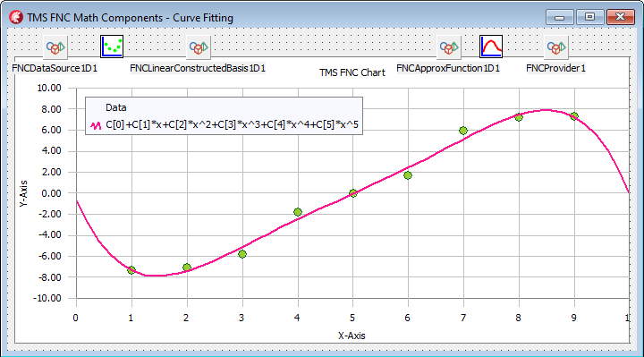Click the data point at x=8
This screenshot has height=357, width=644.
click(519, 117)
